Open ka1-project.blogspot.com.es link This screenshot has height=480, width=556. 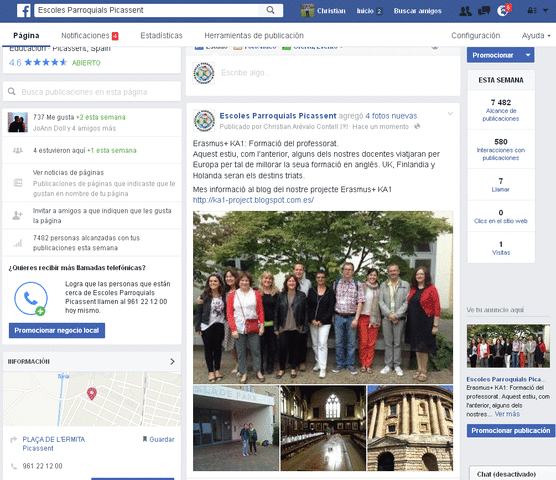(253, 200)
